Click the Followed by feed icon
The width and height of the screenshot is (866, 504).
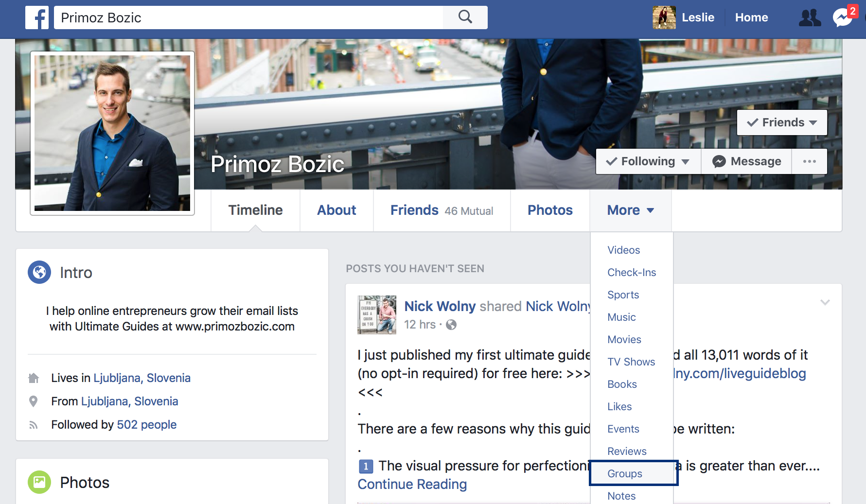(x=34, y=425)
